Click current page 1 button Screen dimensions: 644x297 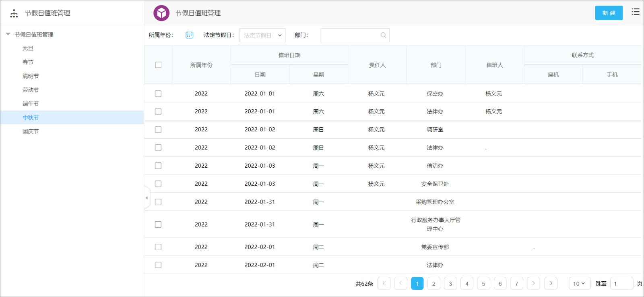click(x=417, y=283)
